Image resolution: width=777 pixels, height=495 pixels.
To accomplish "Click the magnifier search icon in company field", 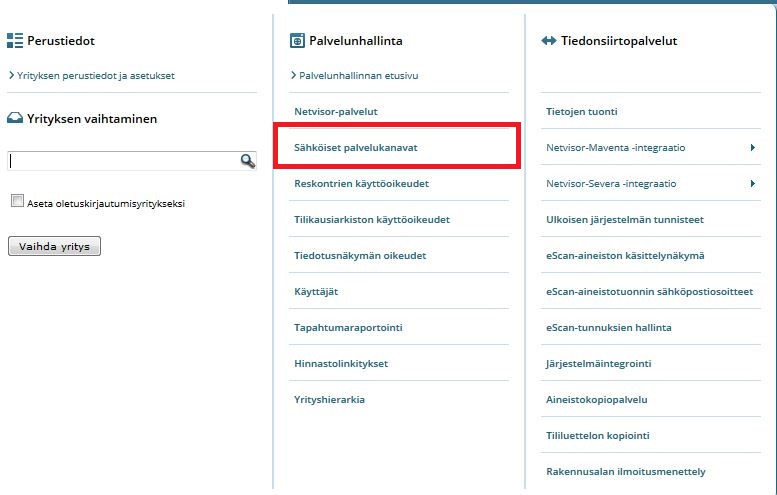I will click(x=247, y=160).
